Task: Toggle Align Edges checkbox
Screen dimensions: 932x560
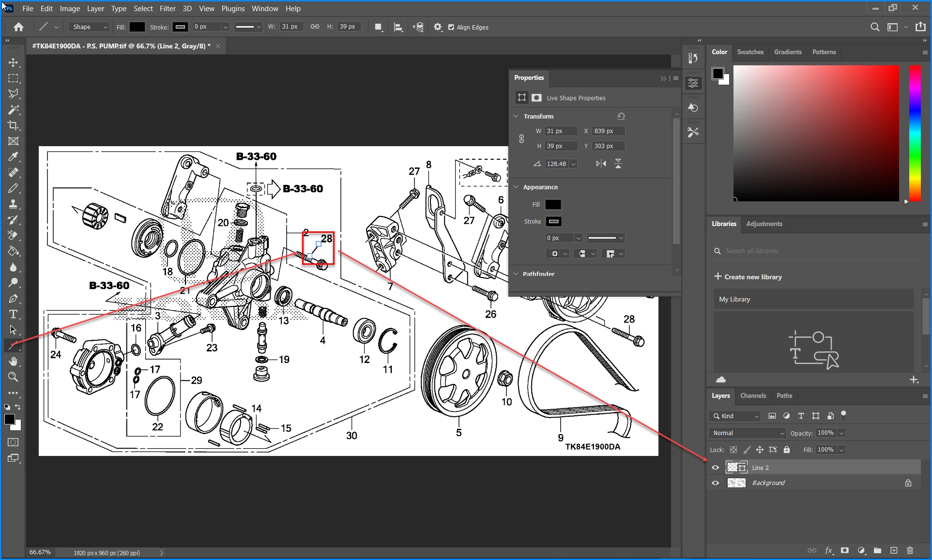Action: [x=451, y=27]
